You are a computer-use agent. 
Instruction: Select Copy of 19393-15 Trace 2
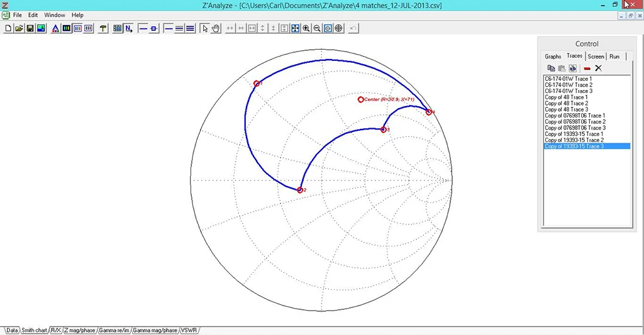pyautogui.click(x=587, y=140)
